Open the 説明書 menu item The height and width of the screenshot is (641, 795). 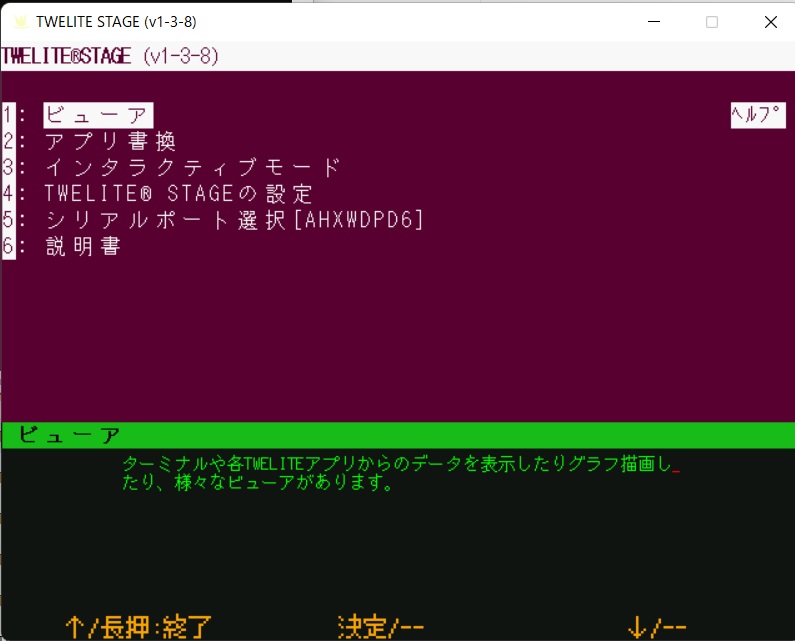pos(83,246)
